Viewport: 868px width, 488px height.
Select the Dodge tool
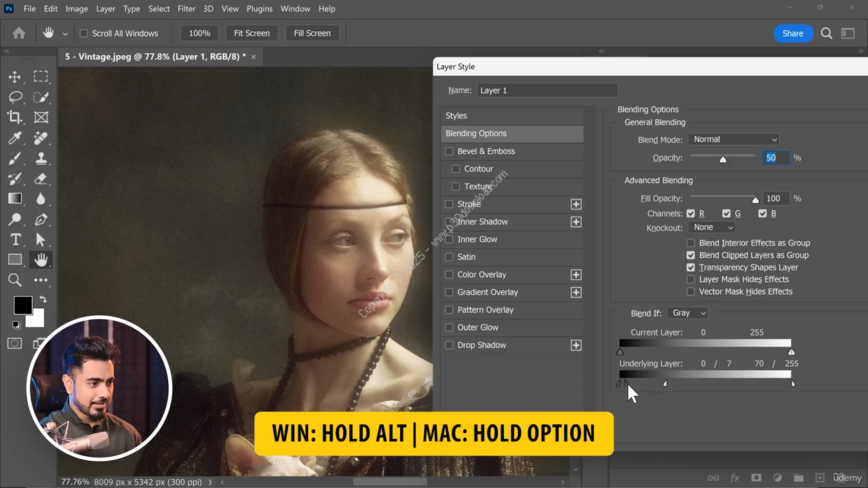(15, 219)
